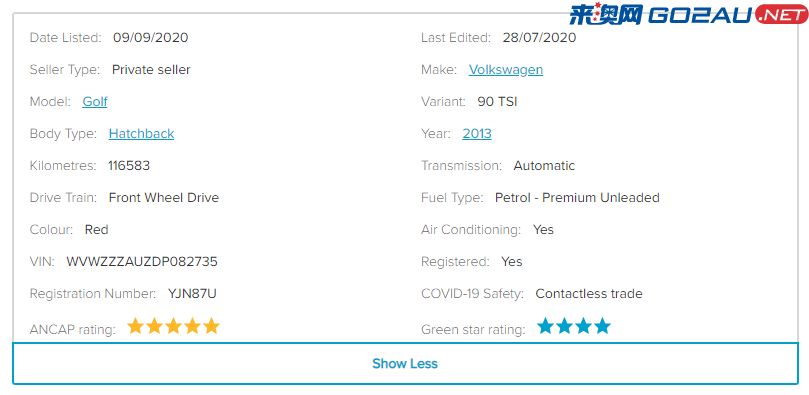This screenshot has height=395, width=809.
Task: Select the VIN number text
Action: (142, 262)
